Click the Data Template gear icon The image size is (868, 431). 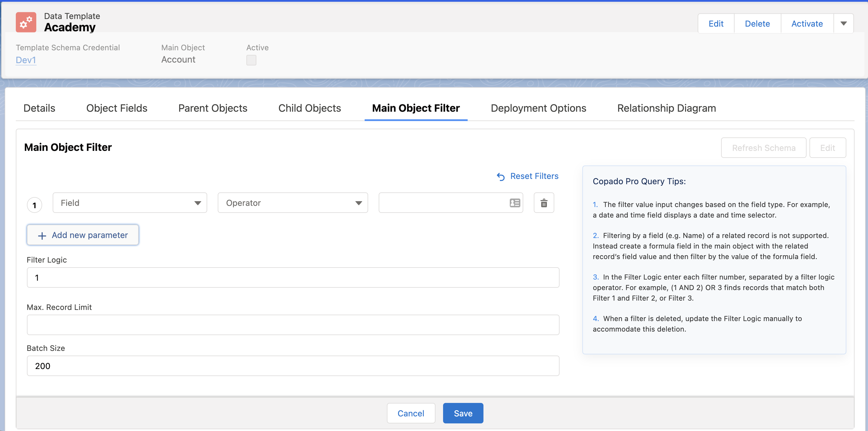(x=26, y=22)
